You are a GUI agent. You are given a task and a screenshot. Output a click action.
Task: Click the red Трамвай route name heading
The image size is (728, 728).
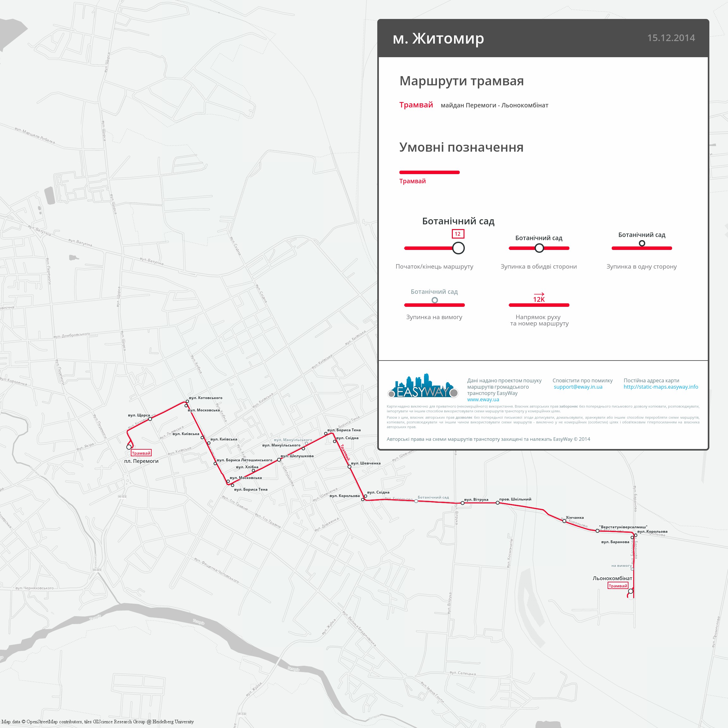coord(416,105)
